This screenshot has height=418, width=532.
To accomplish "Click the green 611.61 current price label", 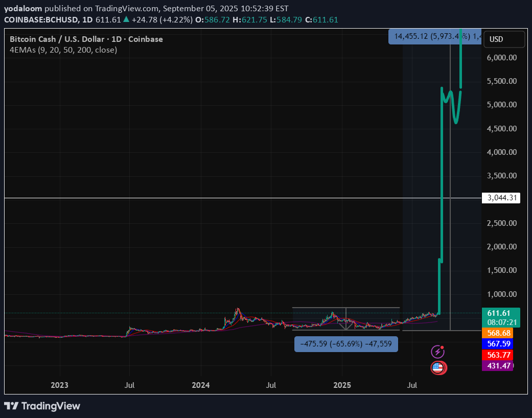I will coord(501,313).
